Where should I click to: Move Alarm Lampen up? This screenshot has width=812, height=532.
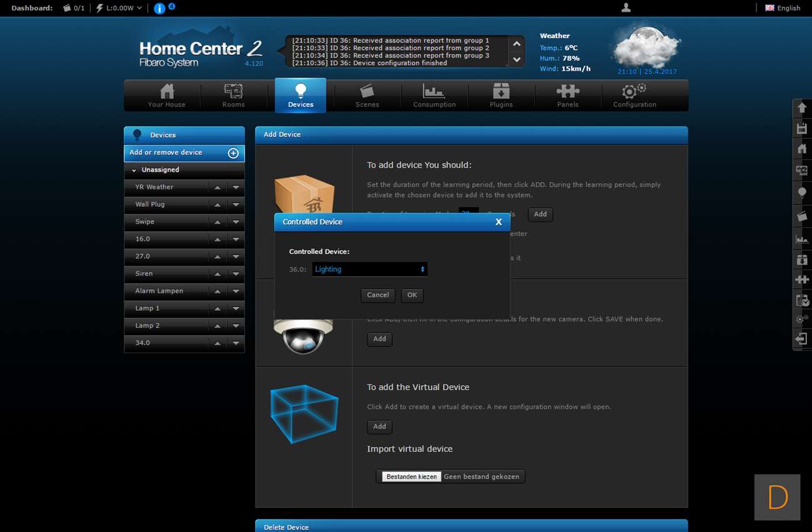pyautogui.click(x=217, y=291)
